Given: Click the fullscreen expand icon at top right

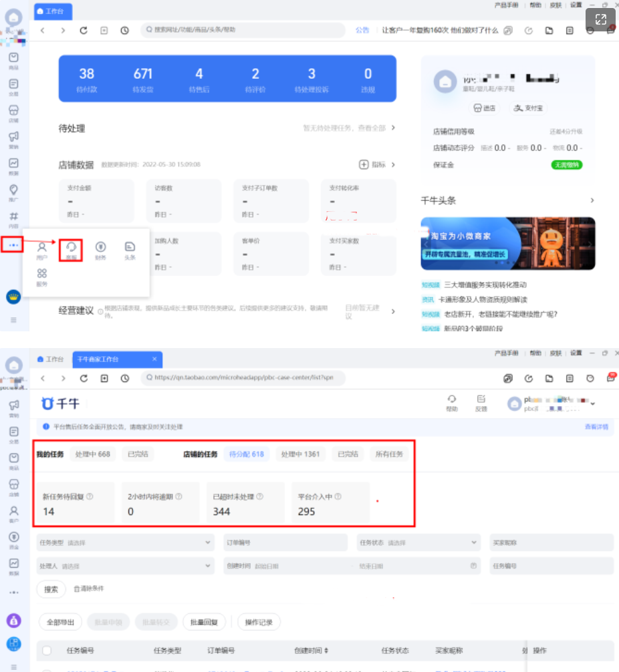Looking at the screenshot, I should coord(600,20).
